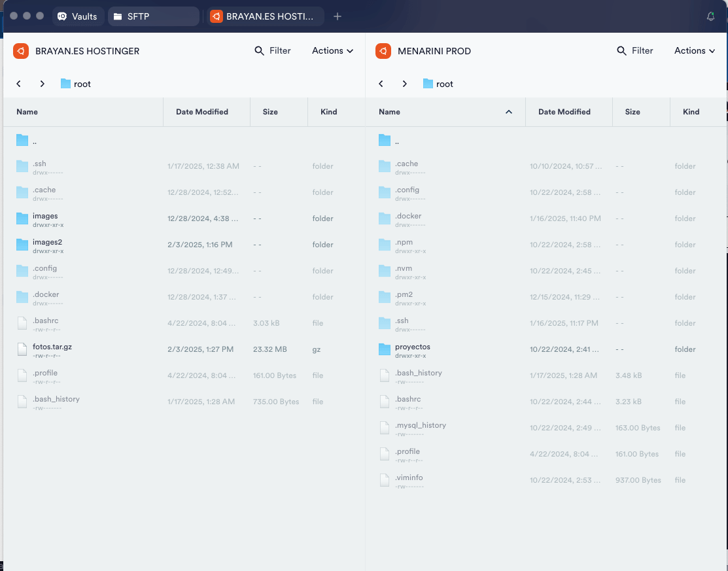Select the .ssh folder in the left pane
This screenshot has width=728, height=571.
coord(184,166)
